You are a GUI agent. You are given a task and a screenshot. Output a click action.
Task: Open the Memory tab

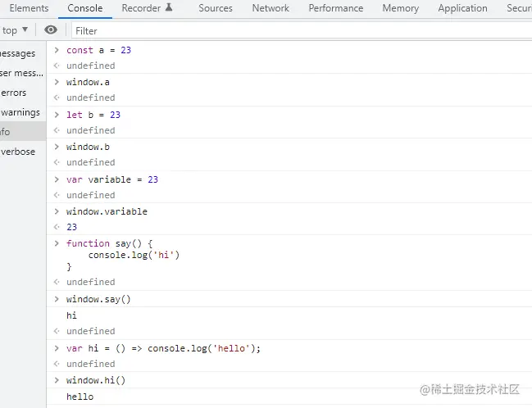[x=400, y=8]
